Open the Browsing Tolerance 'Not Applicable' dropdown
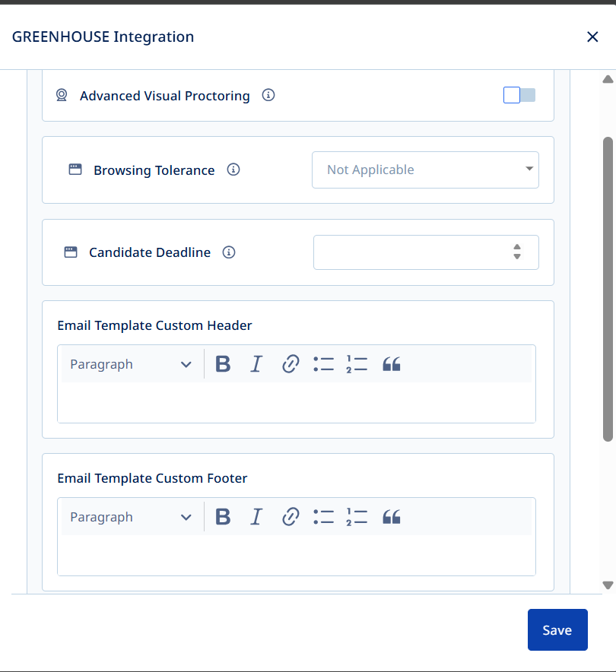Screen dimensions: 616x672 click(x=425, y=170)
